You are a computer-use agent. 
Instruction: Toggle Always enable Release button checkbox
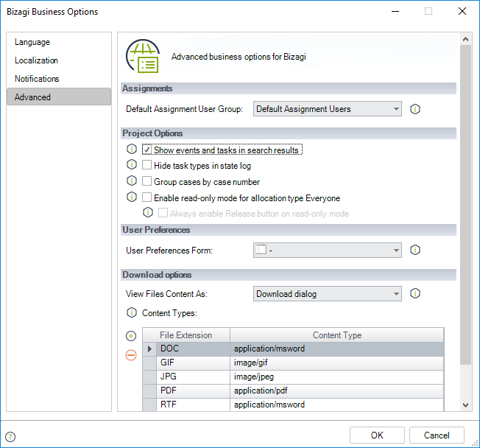click(163, 213)
